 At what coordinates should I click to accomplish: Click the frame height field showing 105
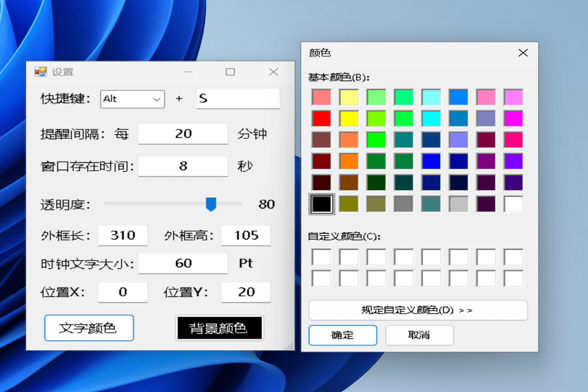coord(246,235)
